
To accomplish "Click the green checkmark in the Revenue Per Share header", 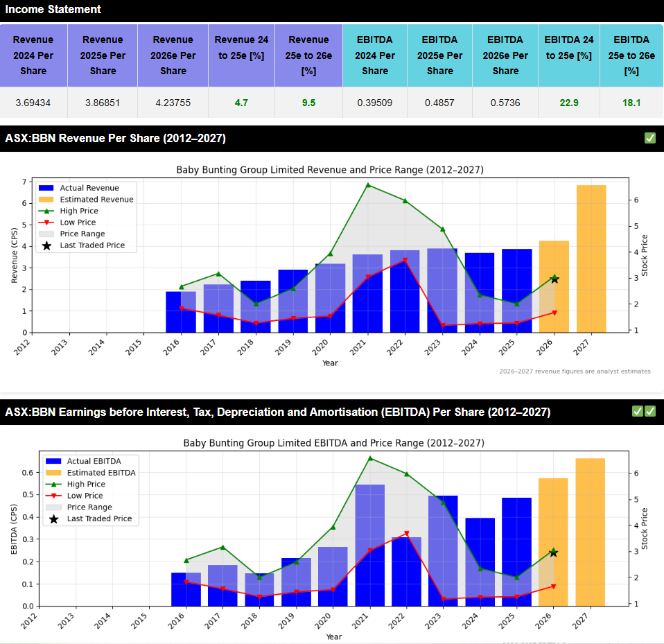I will pos(649,138).
